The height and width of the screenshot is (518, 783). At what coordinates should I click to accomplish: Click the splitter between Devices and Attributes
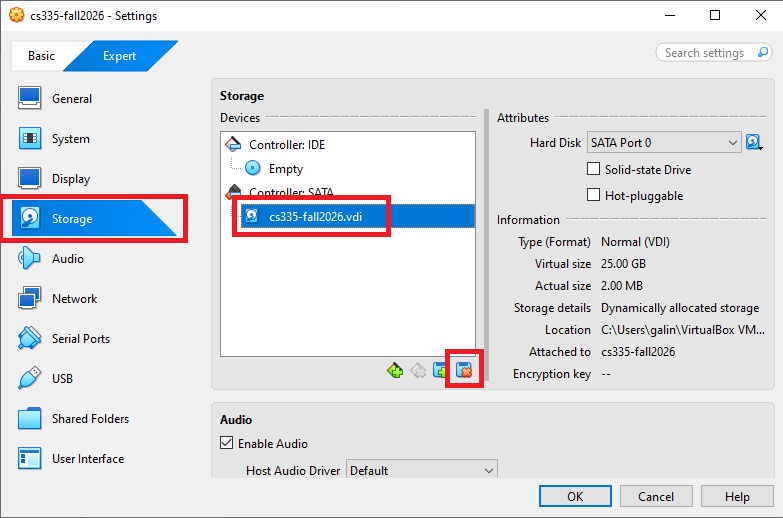[486, 245]
